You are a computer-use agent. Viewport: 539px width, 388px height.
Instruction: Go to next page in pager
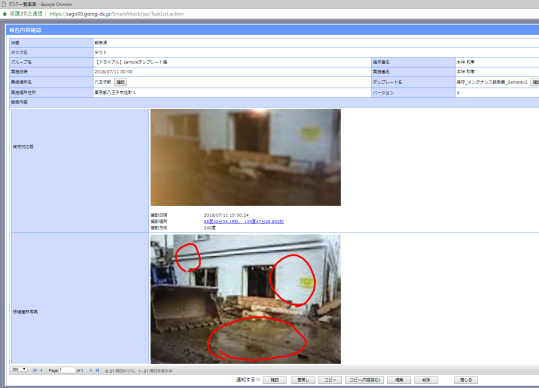(x=91, y=370)
